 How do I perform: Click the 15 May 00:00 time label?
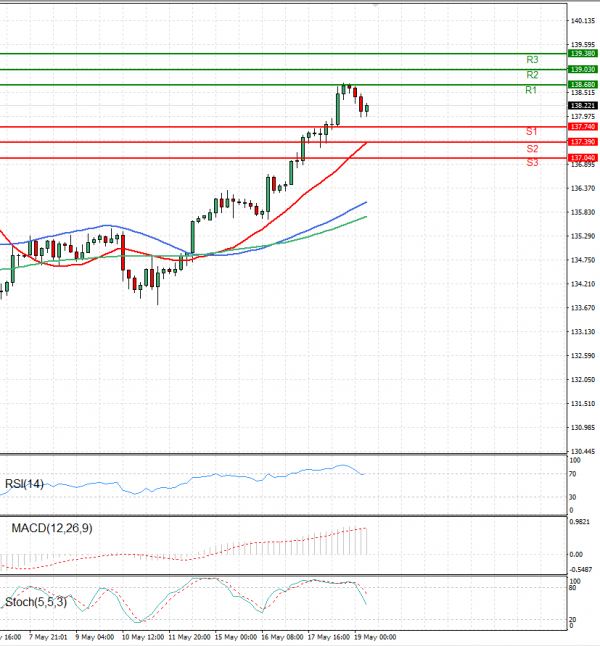tap(236, 637)
